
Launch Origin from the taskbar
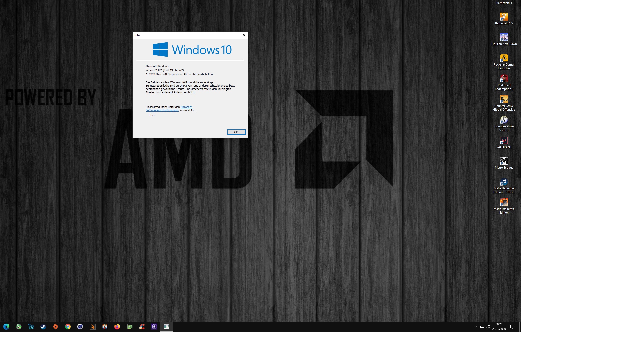(x=56, y=327)
